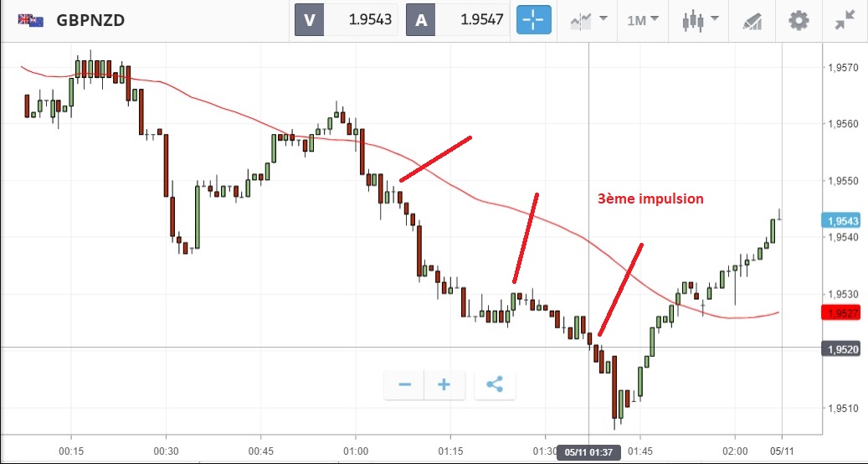
Task: Click the V sell price 1.9543 button
Action: tap(346, 20)
